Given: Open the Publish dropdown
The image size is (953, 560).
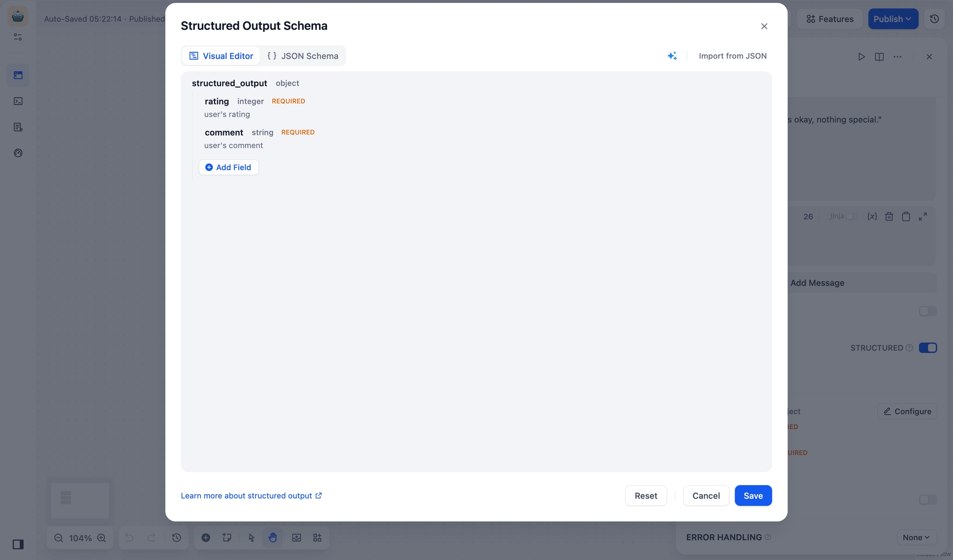Looking at the screenshot, I should point(893,19).
